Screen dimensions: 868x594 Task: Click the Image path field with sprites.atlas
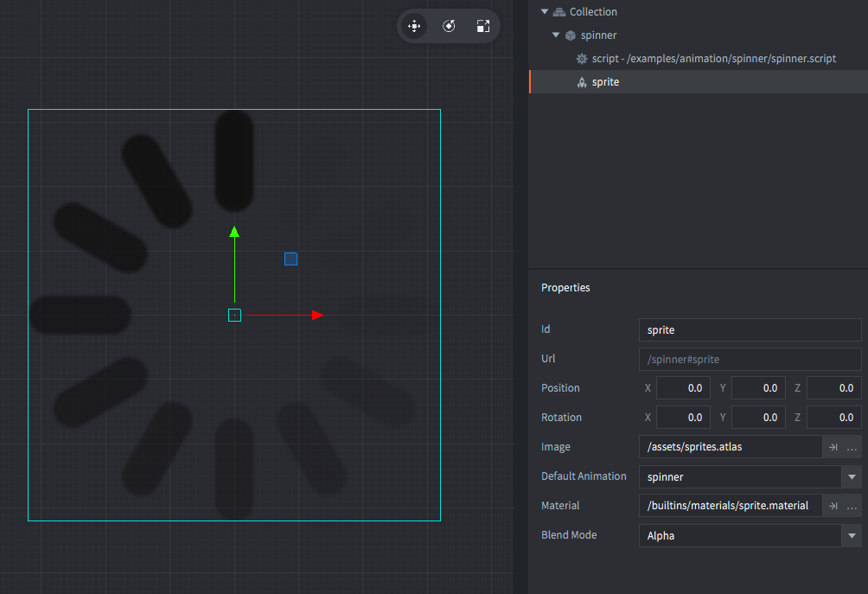click(729, 447)
